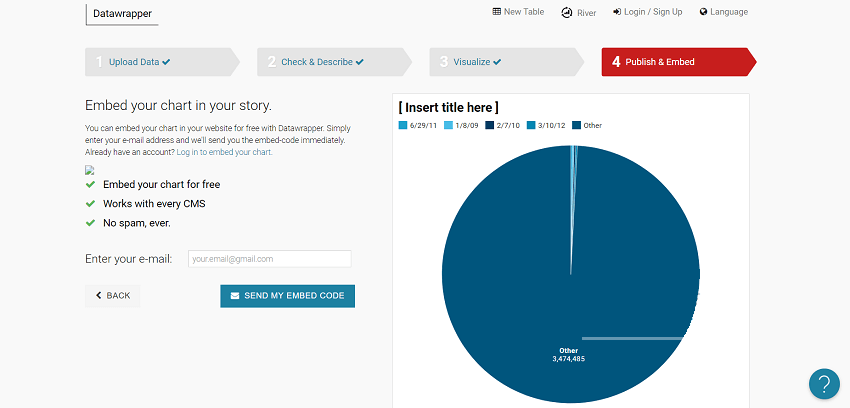Go to step 3 Visualize
Image resolution: width=850 pixels, height=408 pixels.
pos(506,62)
